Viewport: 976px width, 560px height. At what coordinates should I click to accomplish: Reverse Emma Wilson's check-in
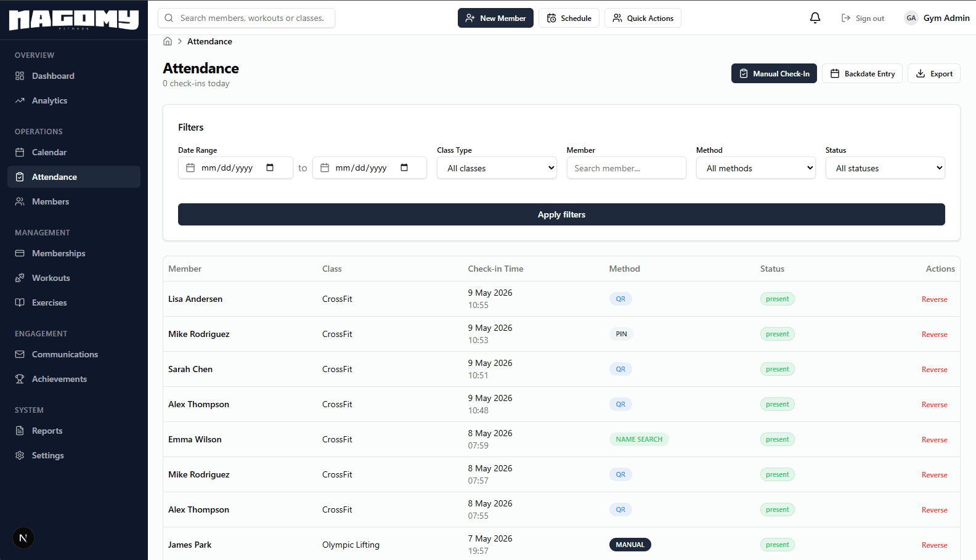pyautogui.click(x=934, y=440)
